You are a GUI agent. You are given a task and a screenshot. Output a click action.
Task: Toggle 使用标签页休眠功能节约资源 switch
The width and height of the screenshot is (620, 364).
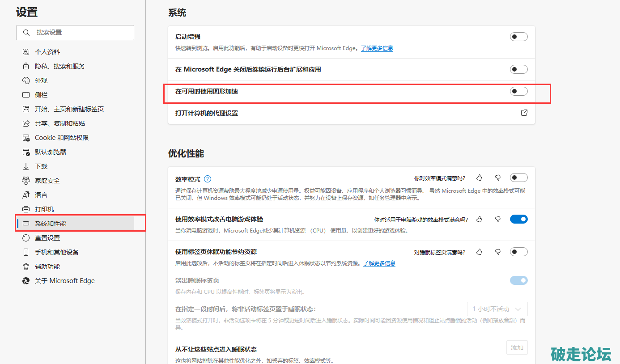518,252
